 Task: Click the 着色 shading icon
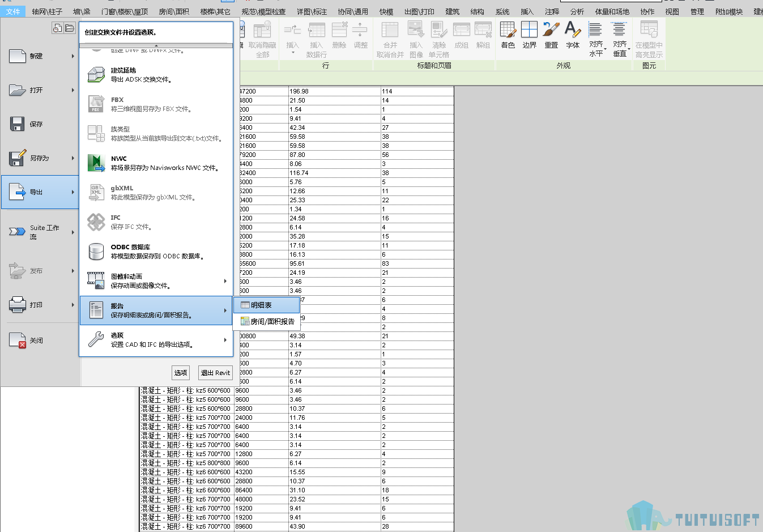coord(508,29)
